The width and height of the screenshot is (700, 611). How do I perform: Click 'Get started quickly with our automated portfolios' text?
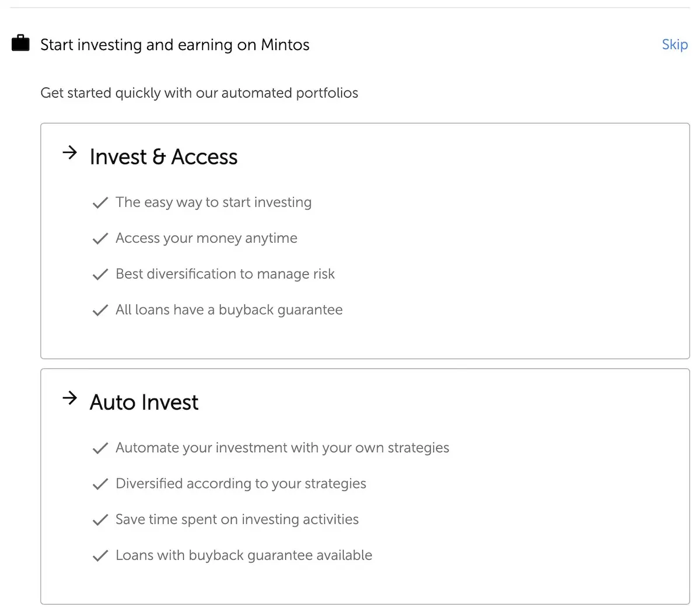(199, 93)
